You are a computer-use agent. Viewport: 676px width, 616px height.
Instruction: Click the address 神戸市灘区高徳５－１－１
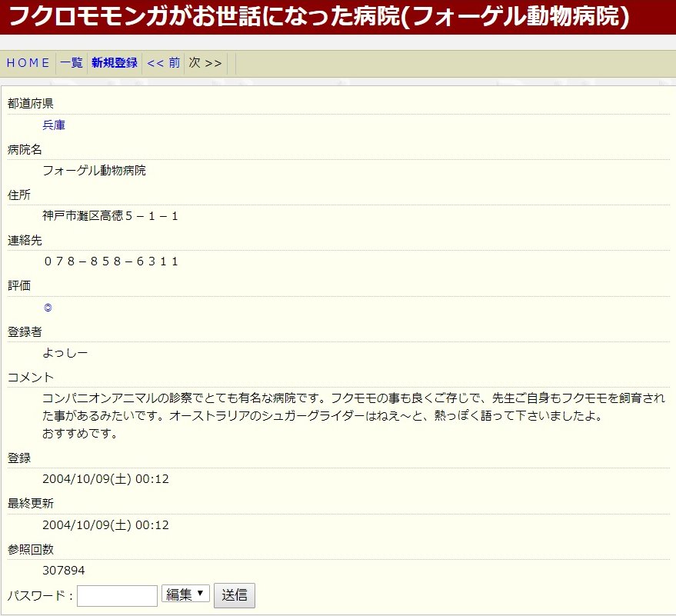pos(111,216)
